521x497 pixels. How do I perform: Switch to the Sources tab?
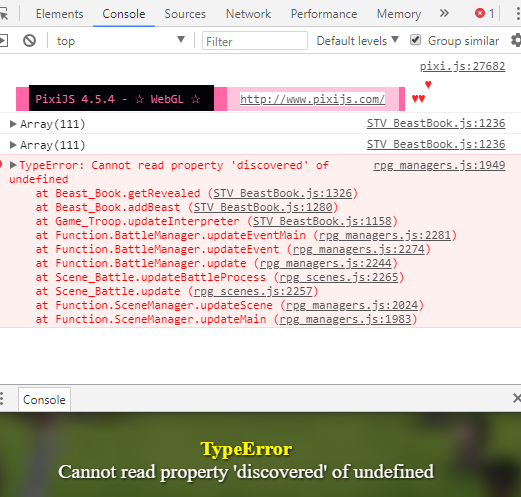pos(185,14)
